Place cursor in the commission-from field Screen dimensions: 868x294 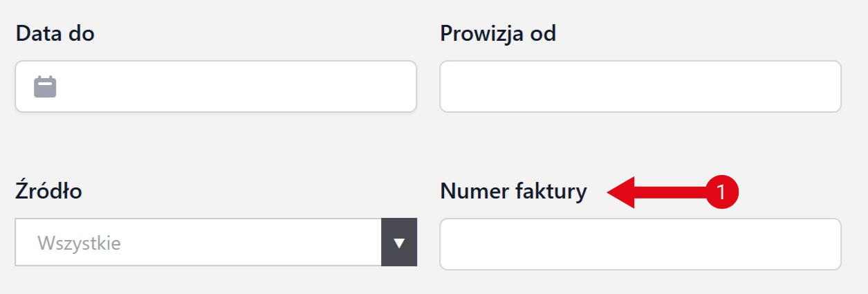(x=640, y=86)
